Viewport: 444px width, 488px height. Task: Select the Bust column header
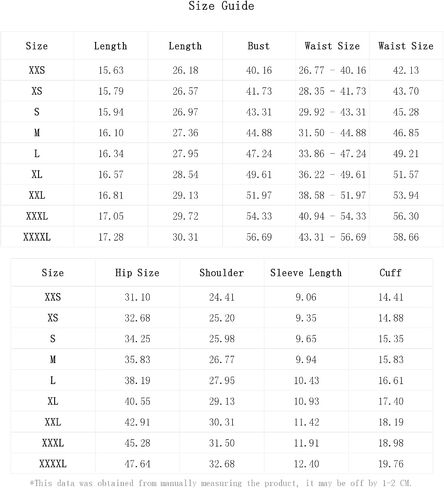click(x=259, y=46)
